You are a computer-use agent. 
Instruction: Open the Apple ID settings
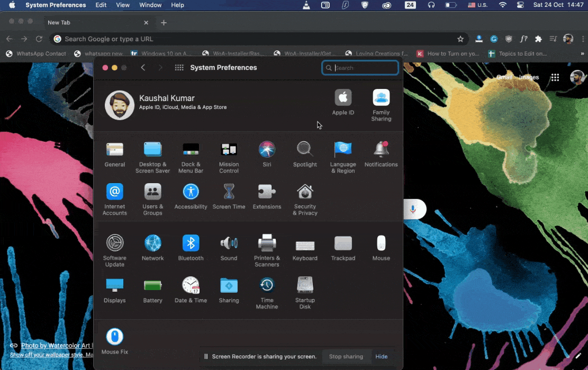coord(343,99)
